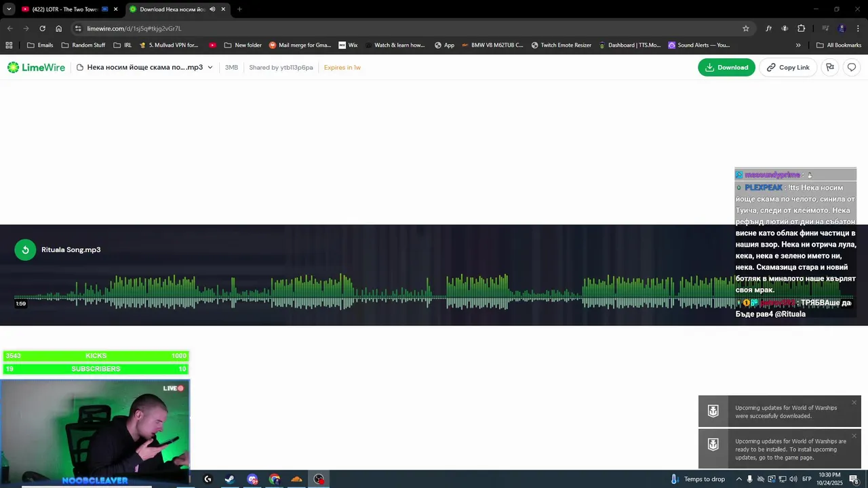
Task: View site information icon in address bar
Action: 78,28
